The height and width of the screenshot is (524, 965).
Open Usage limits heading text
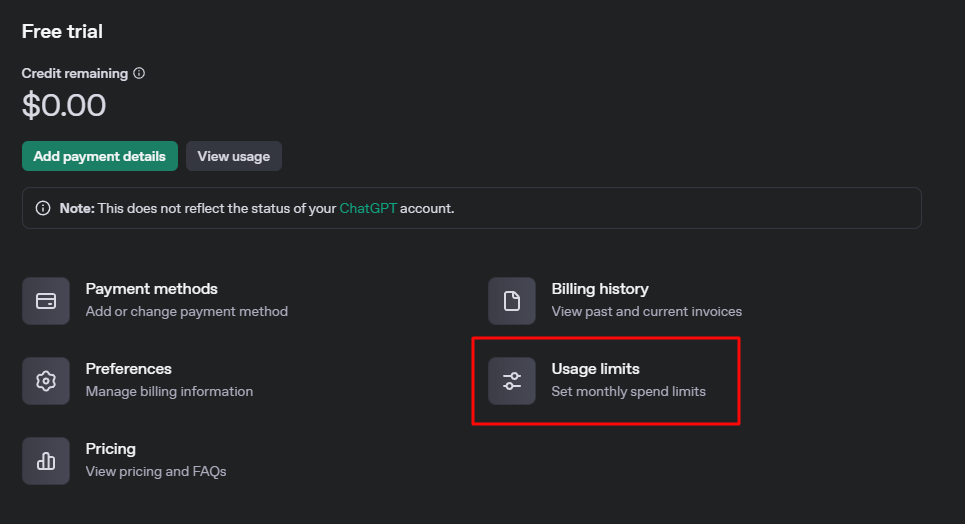[x=595, y=369]
